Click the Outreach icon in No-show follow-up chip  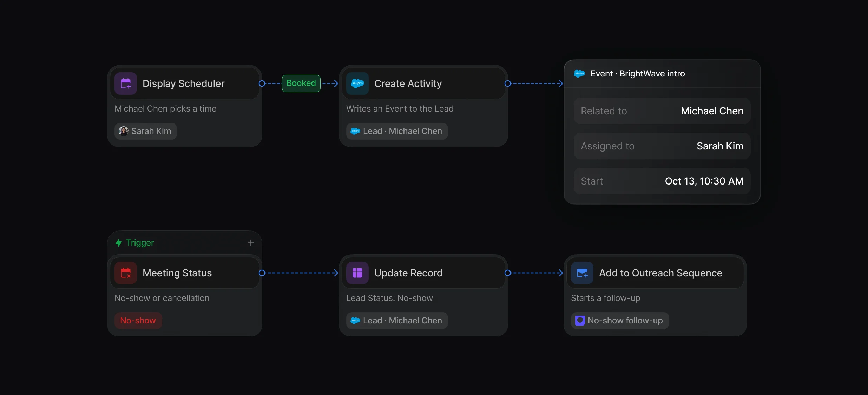click(580, 321)
